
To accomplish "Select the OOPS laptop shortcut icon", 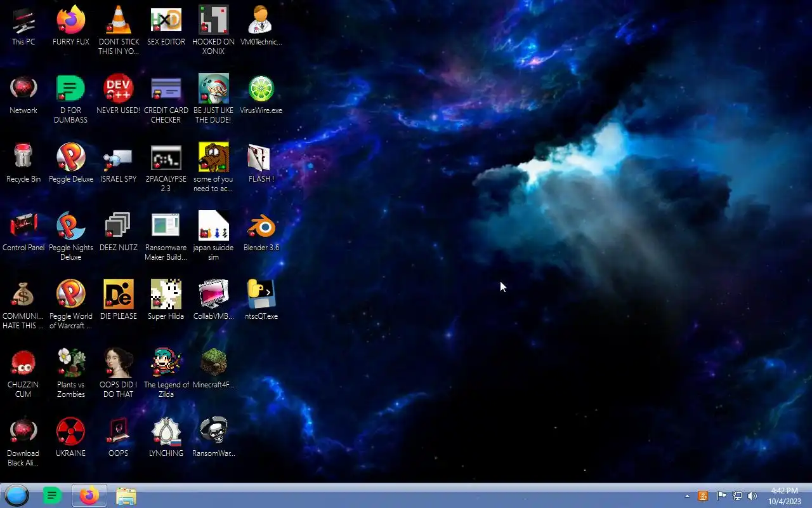I will [119, 438].
